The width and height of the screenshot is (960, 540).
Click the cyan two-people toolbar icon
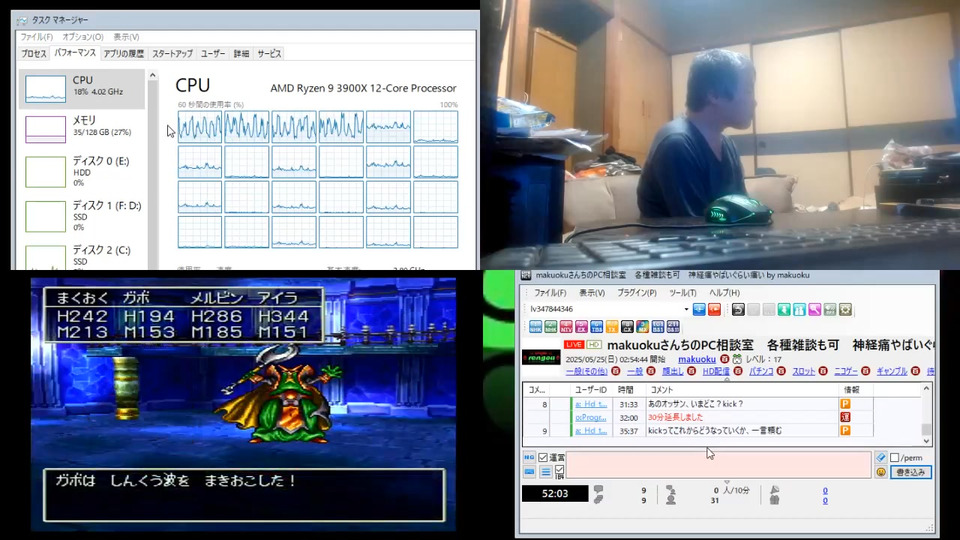800,309
